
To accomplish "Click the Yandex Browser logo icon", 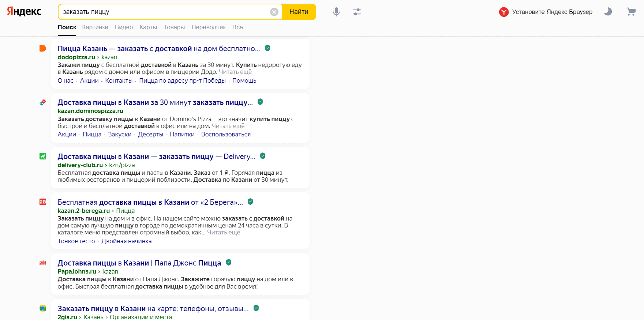I will (x=504, y=12).
